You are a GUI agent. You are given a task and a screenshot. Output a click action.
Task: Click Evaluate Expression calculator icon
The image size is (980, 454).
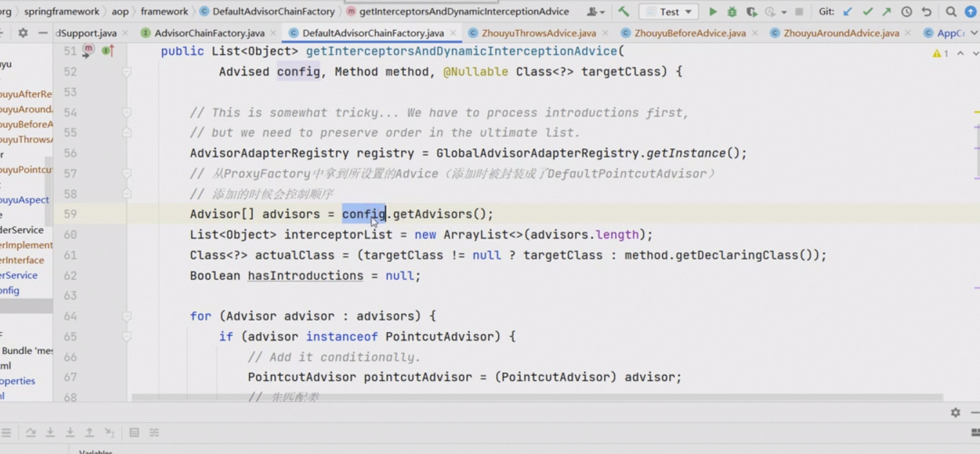[134, 432]
